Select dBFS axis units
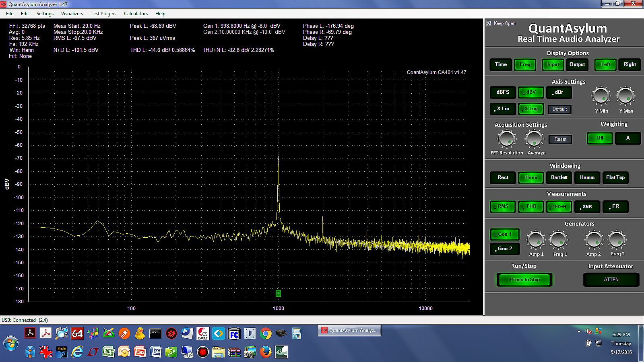Screen dimensions: 644x362 tap(503, 93)
